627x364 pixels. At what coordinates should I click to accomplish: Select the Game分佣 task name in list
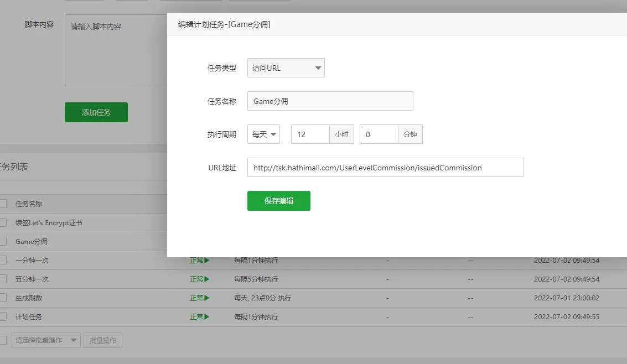click(x=31, y=241)
